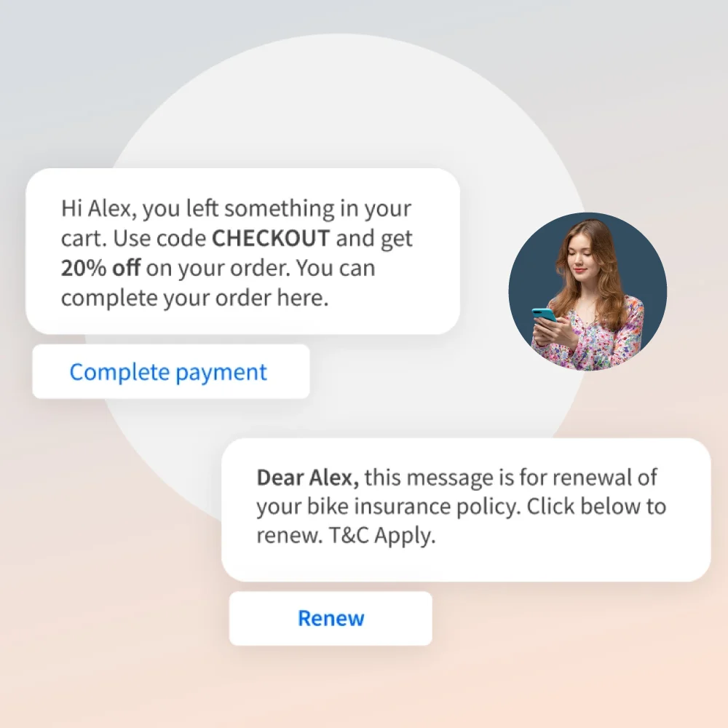Click the 'Hi Alex' greeting text
Screen dimensions: 728x728
click(x=98, y=208)
